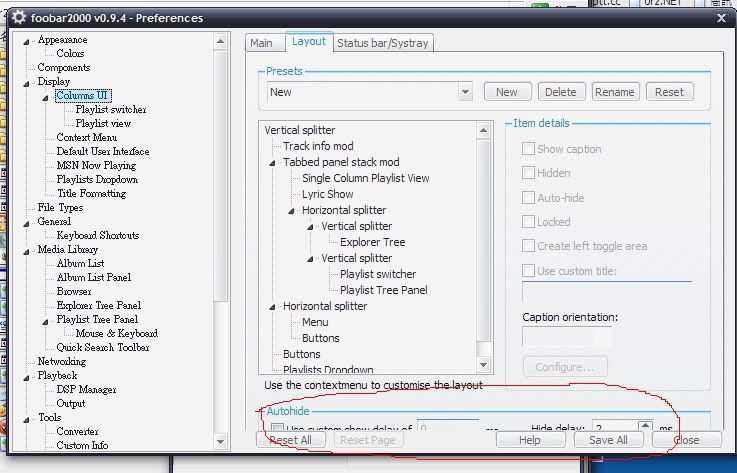Select Explorer Tree in layout tree
The image size is (737, 473).
pyautogui.click(x=372, y=242)
